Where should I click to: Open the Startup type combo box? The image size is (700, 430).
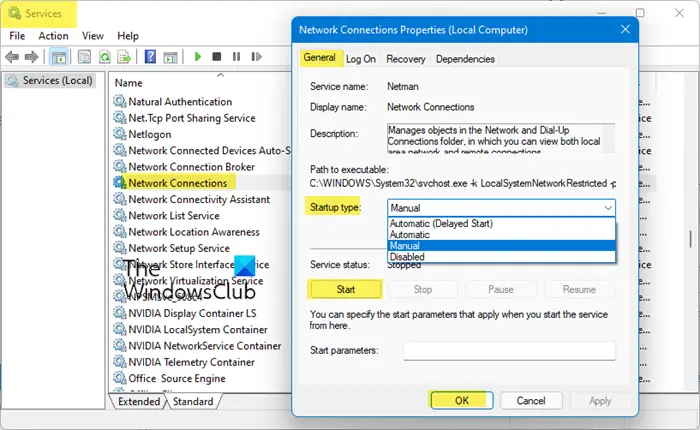click(501, 208)
